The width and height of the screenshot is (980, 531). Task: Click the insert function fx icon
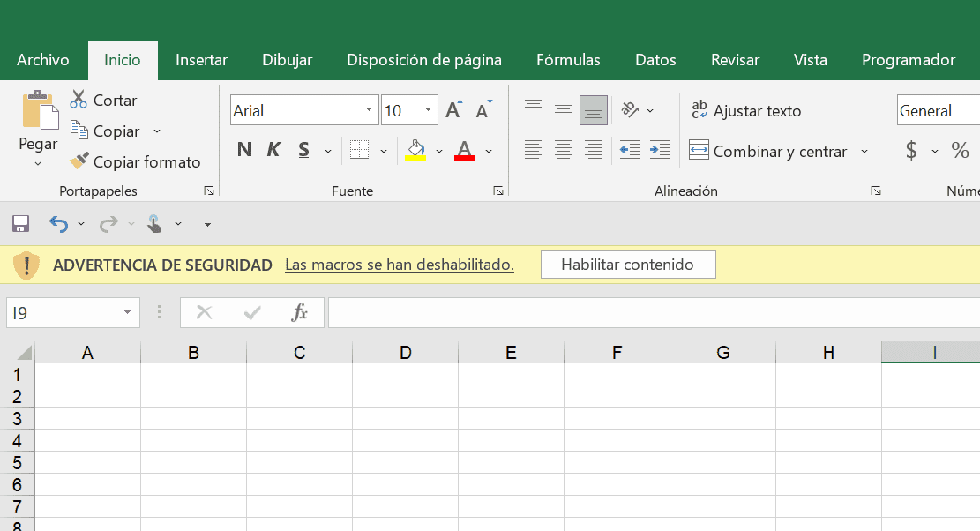[x=300, y=312]
